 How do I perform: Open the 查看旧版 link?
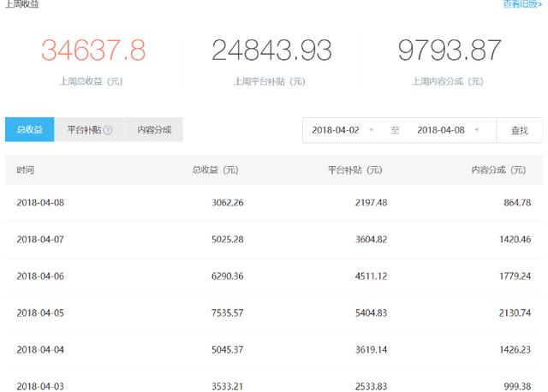click(x=522, y=4)
